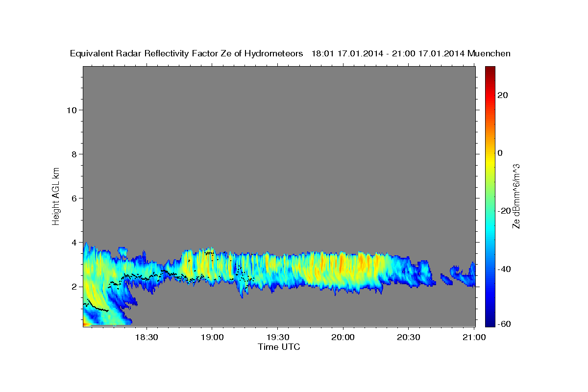Click the colorbar value 0
This screenshot has width=588, height=392.
coord(500,153)
